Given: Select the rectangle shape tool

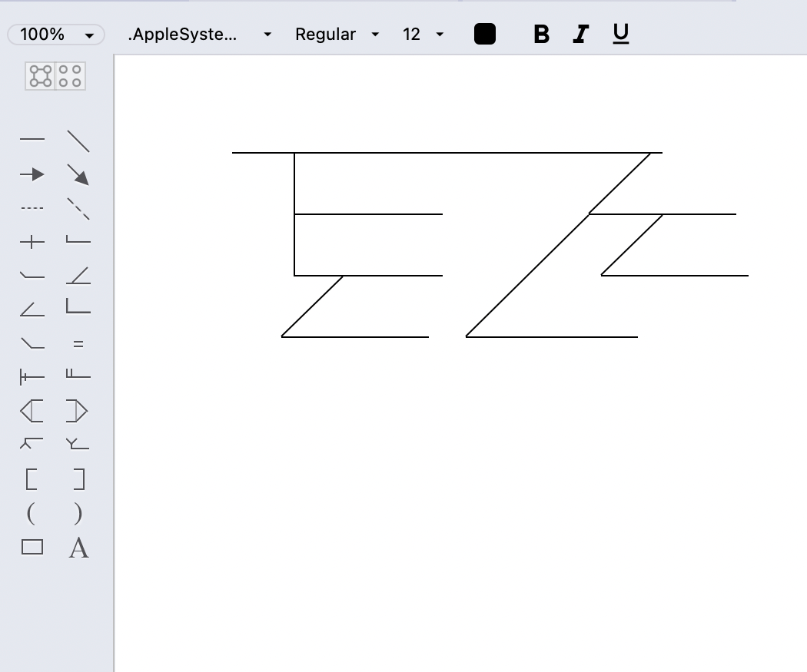Looking at the screenshot, I should tap(32, 547).
